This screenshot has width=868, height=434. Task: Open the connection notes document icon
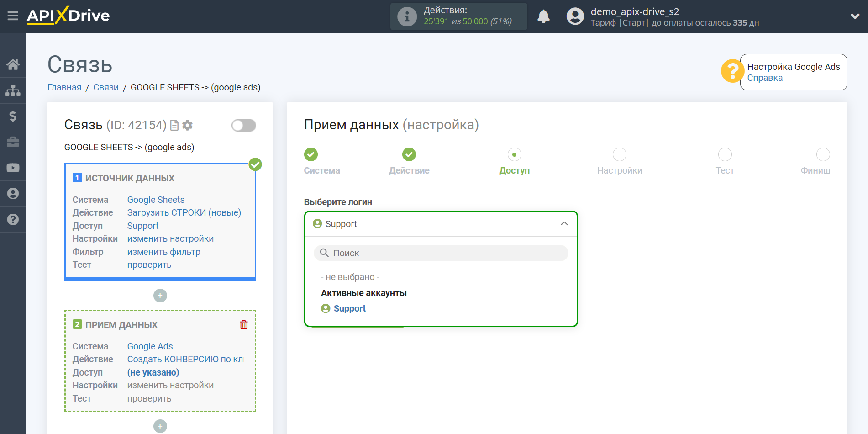coord(174,125)
